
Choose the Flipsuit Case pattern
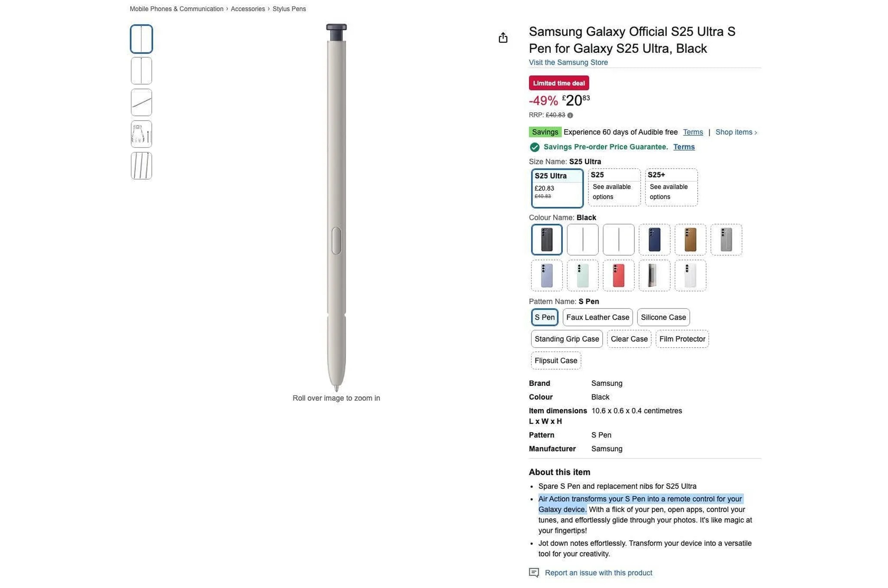click(555, 360)
